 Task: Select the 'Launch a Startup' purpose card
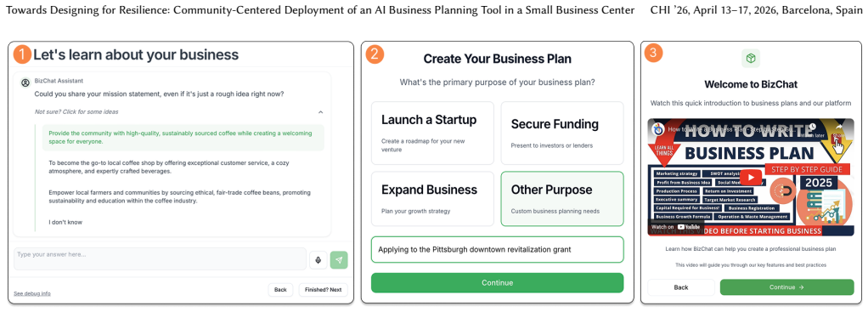(x=432, y=133)
